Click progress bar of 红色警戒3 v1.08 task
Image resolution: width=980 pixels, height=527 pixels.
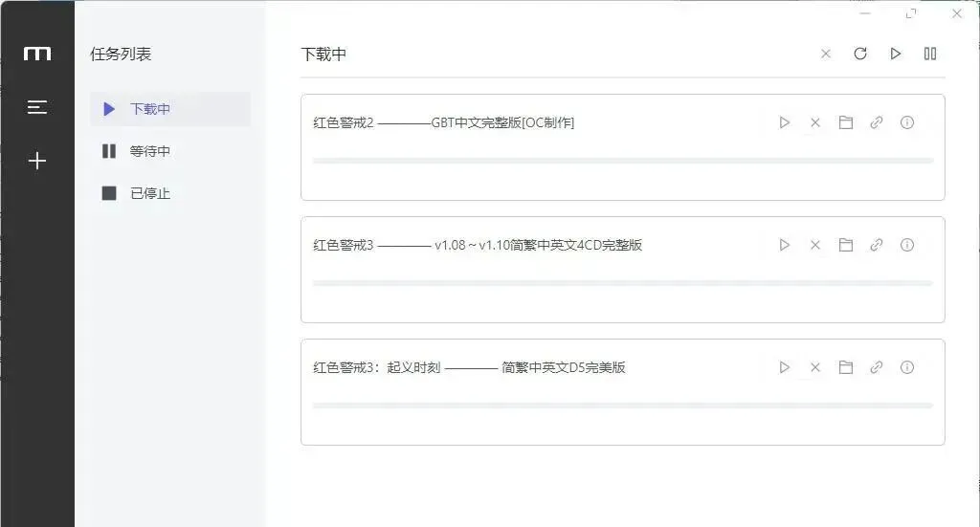click(622, 283)
